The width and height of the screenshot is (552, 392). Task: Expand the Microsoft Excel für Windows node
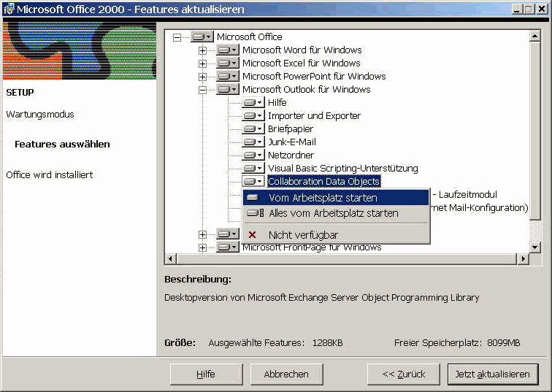click(202, 64)
